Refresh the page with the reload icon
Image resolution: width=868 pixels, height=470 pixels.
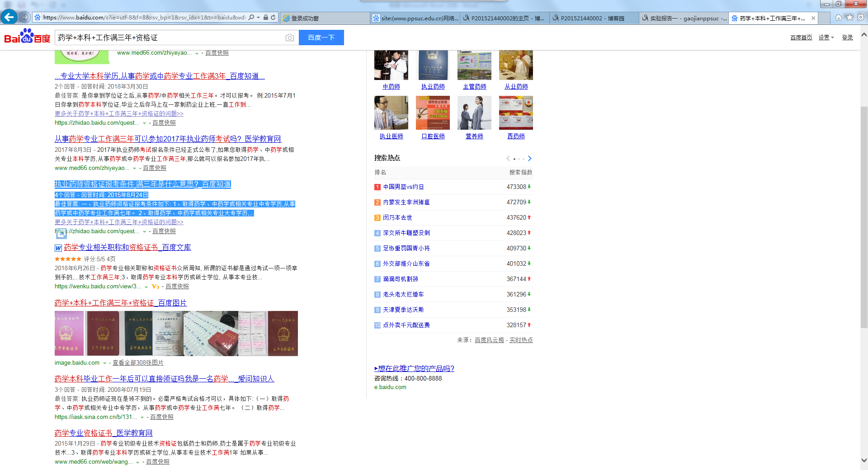273,18
